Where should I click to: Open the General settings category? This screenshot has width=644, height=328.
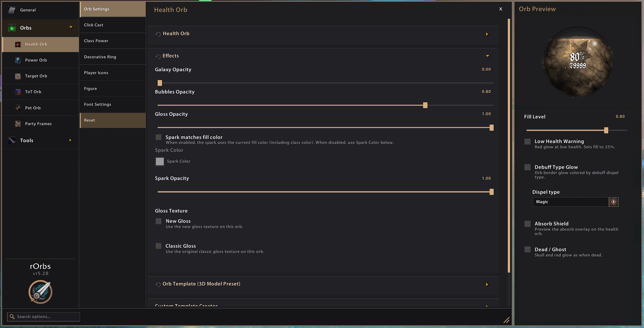click(40, 10)
